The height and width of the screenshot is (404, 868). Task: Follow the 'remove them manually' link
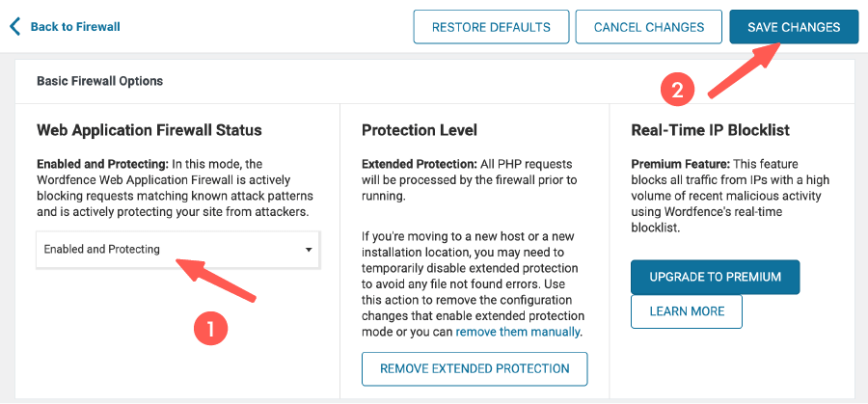pos(518,332)
